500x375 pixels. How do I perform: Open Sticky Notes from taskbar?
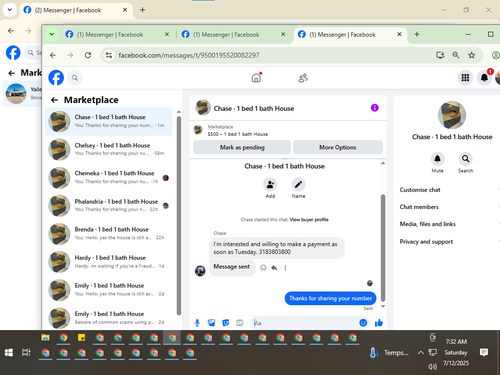click(81, 338)
